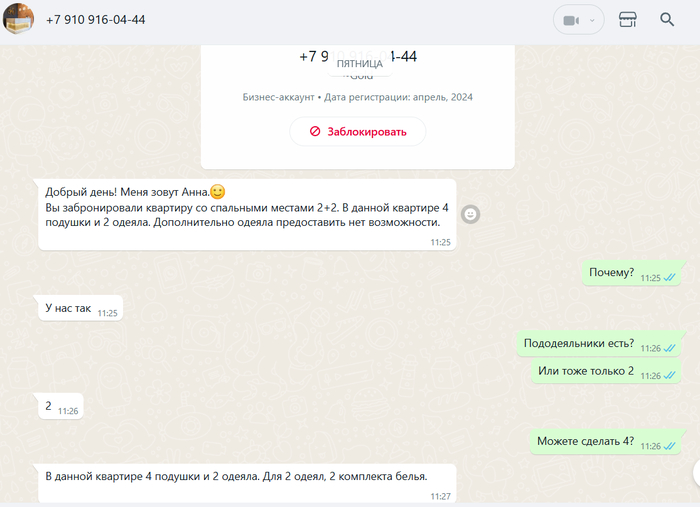Start a video call with the contact
The height and width of the screenshot is (507, 700).
tap(571, 20)
